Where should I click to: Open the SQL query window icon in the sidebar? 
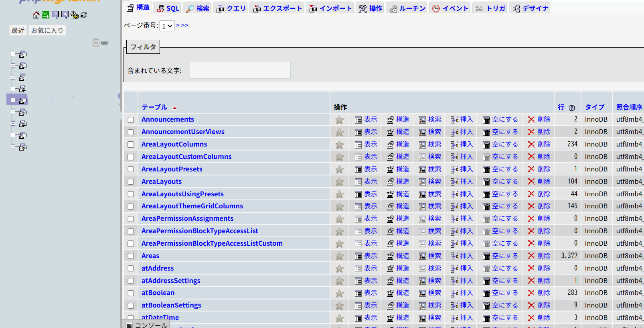pyautogui.click(x=65, y=15)
